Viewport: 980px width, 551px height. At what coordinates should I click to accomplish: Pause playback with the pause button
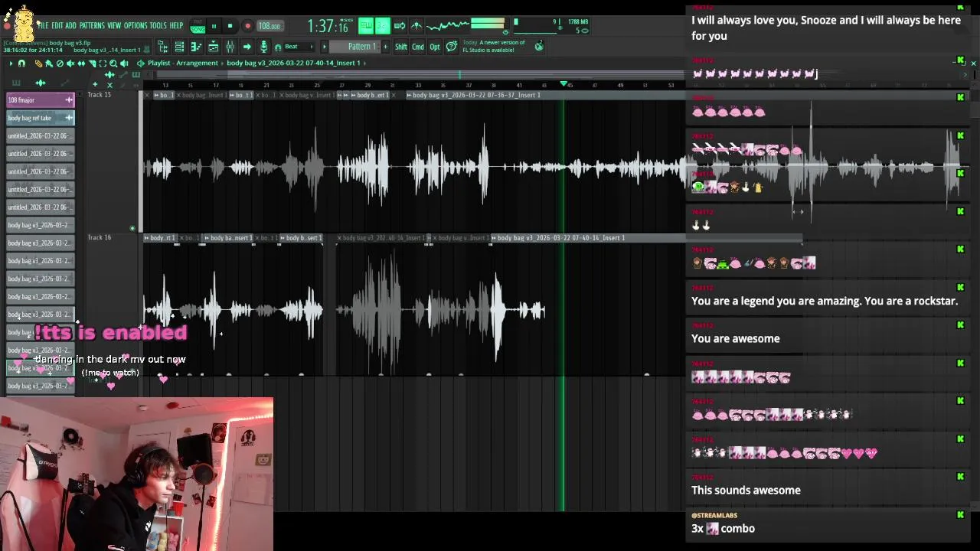pyautogui.click(x=214, y=25)
